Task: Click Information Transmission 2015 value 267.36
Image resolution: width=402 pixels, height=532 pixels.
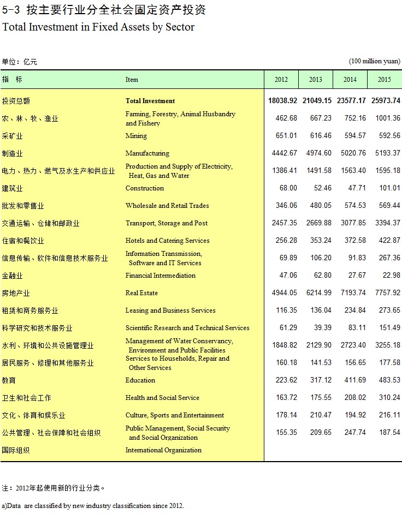Action: (390, 258)
